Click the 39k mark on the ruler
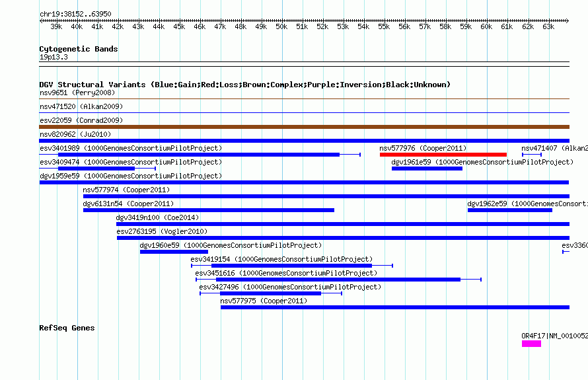Screen dimensions: 588x380 (56, 26)
